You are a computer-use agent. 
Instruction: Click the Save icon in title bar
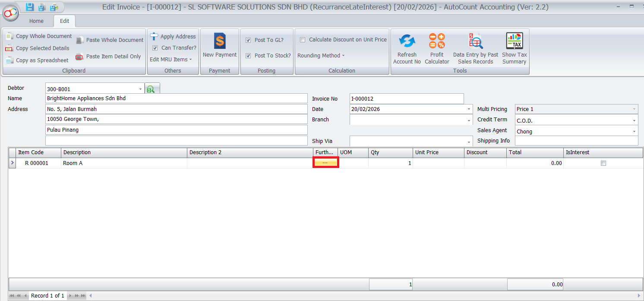tap(29, 7)
